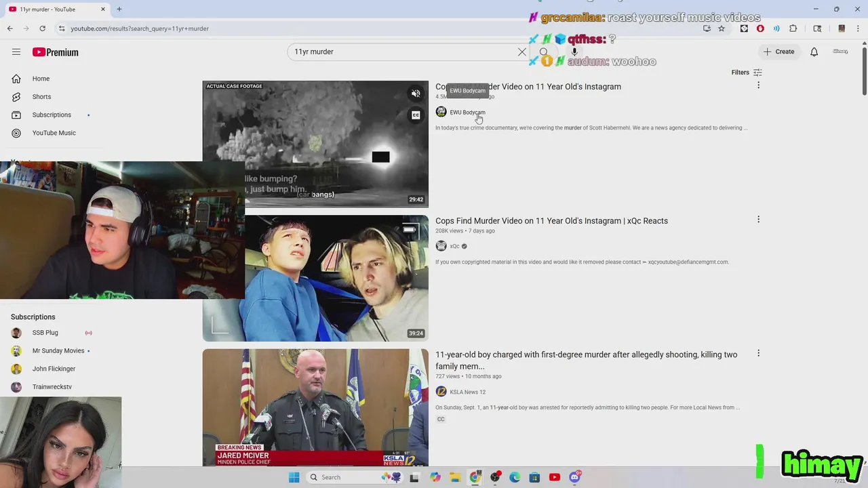This screenshot has height=488, width=868.
Task: Bookmark this page with the star icon
Action: click(722, 28)
